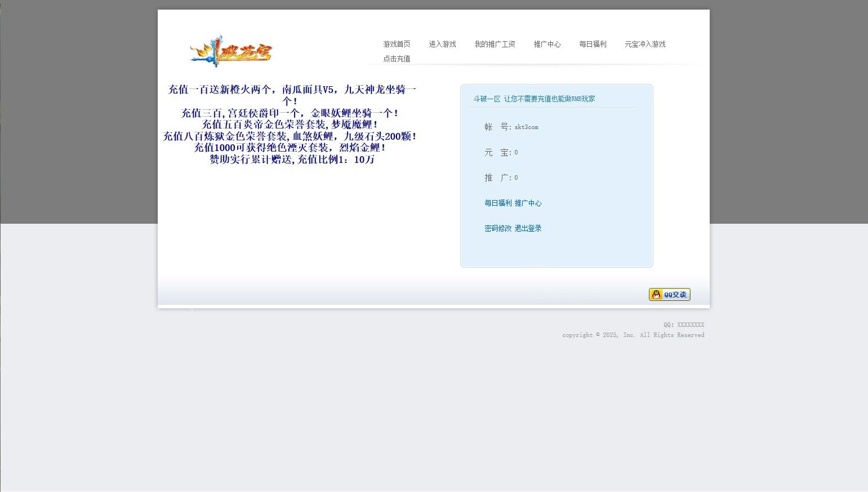Screen dimensions: 868x492
Task: Navigate to 推广中心 from top bar
Action: click(547, 44)
